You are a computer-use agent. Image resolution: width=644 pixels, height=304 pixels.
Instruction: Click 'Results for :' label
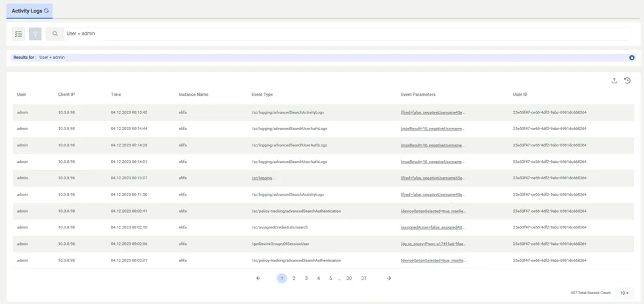click(25, 57)
